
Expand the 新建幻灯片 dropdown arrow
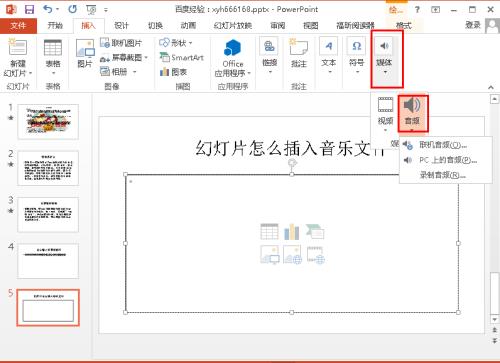click(30, 73)
